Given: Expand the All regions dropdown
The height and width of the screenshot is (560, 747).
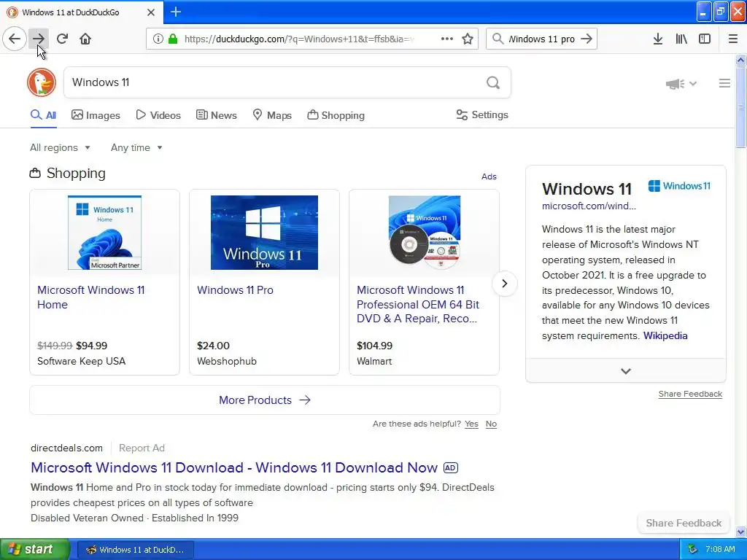Looking at the screenshot, I should (60, 147).
